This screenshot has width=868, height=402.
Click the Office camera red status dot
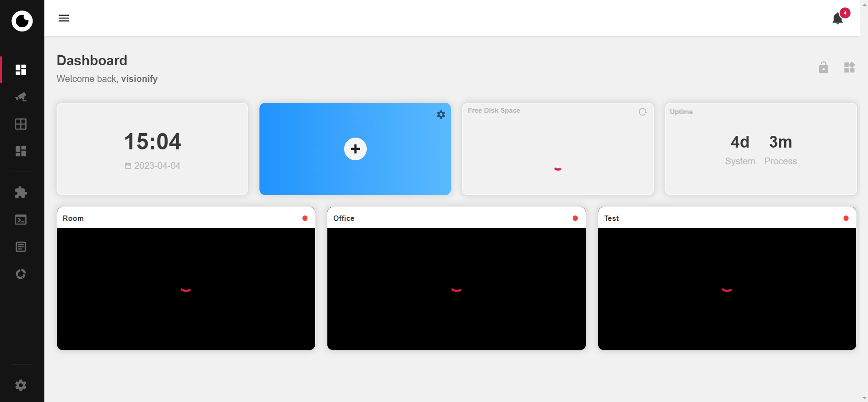coord(575,218)
